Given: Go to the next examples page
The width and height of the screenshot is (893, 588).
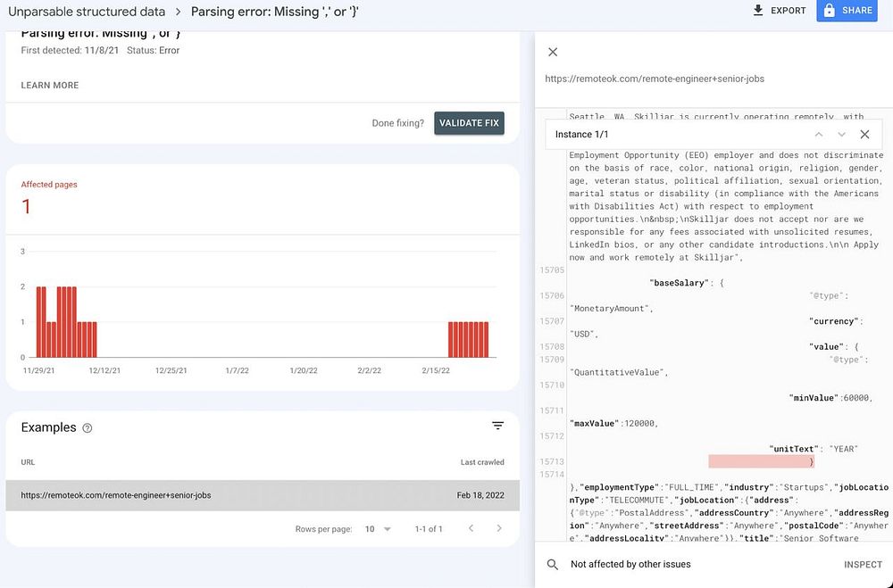Looking at the screenshot, I should coord(499,529).
